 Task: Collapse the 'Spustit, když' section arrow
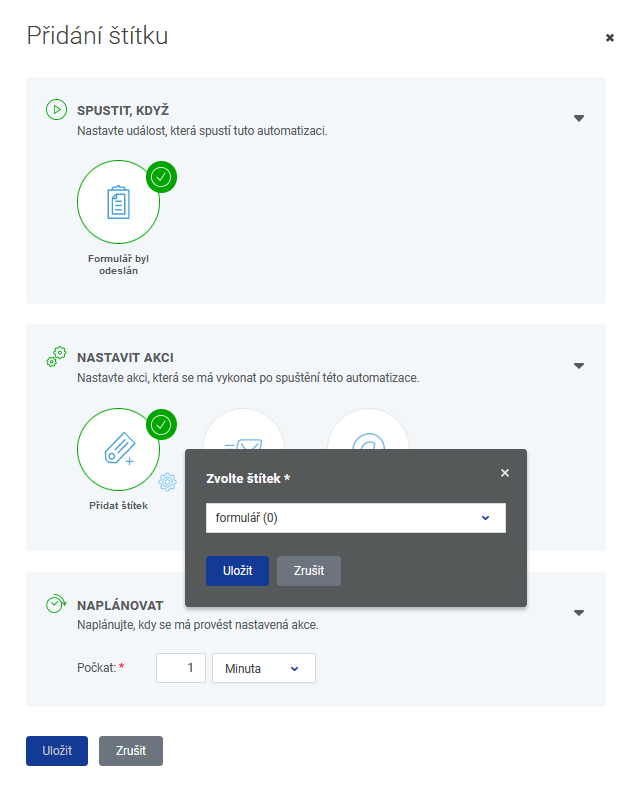point(579,119)
